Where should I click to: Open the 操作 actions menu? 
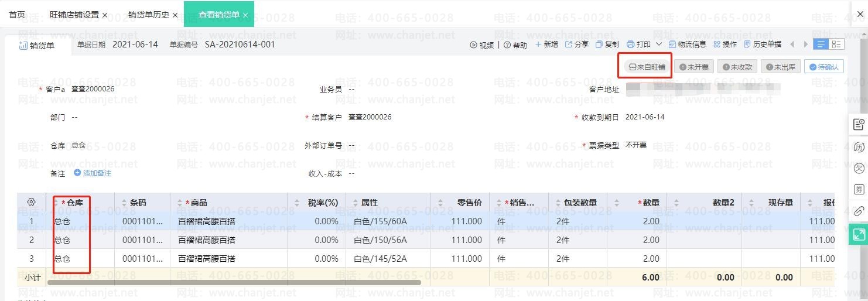click(x=725, y=45)
